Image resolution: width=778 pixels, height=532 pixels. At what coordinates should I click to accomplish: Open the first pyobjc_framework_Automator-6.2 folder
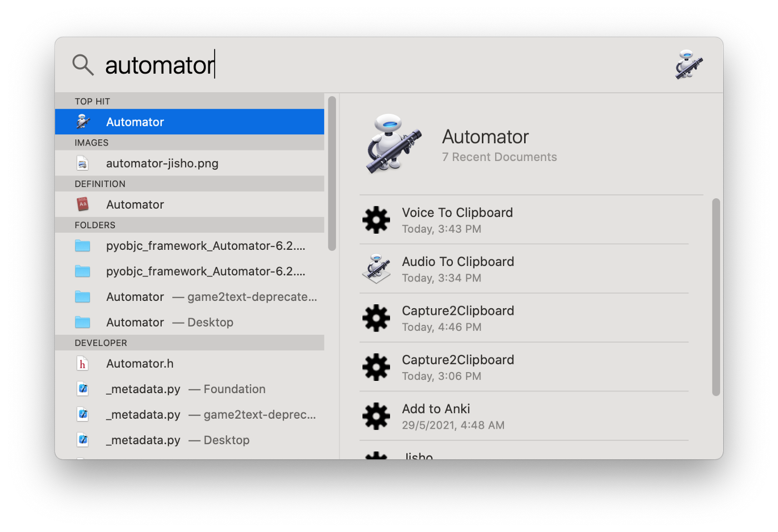[189, 245]
